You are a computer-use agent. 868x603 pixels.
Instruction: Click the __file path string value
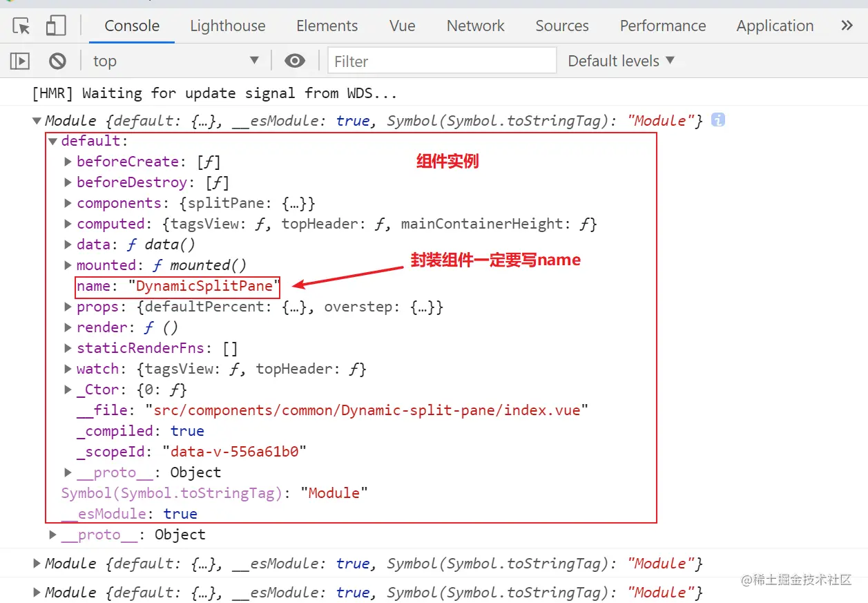367,410
